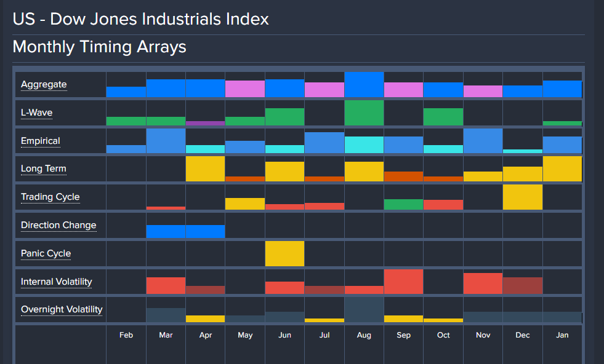Select the Long Term bar for June
Image resolution: width=604 pixels, height=364 pixels.
coord(284,172)
